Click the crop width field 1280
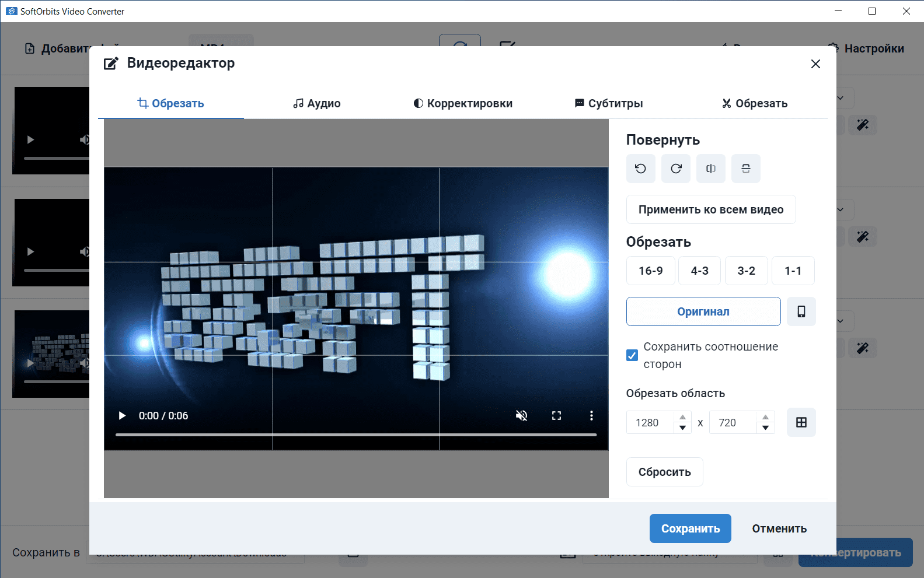Screen dimensions: 924x578 651,423
